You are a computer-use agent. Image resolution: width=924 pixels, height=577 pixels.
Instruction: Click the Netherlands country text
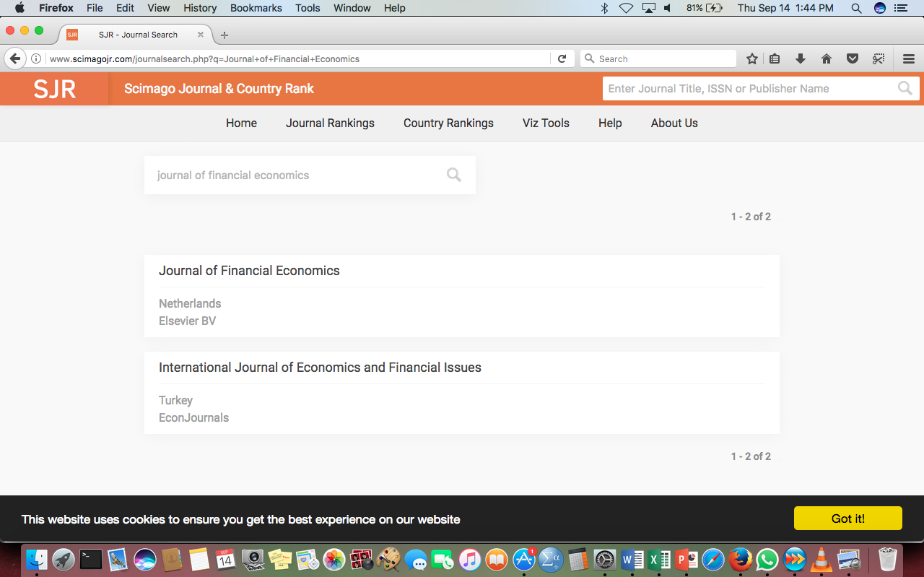click(x=190, y=303)
